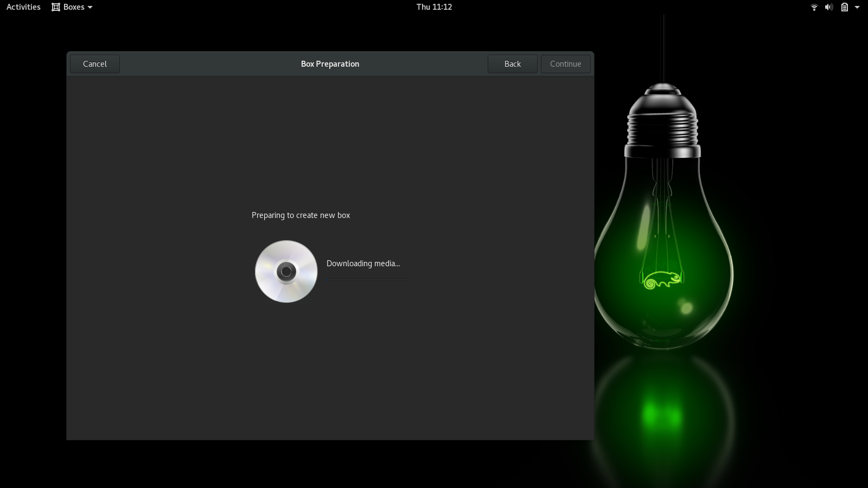Click the Downloading media progress bar
Image resolution: width=868 pixels, height=488 pixels.
tap(367, 280)
